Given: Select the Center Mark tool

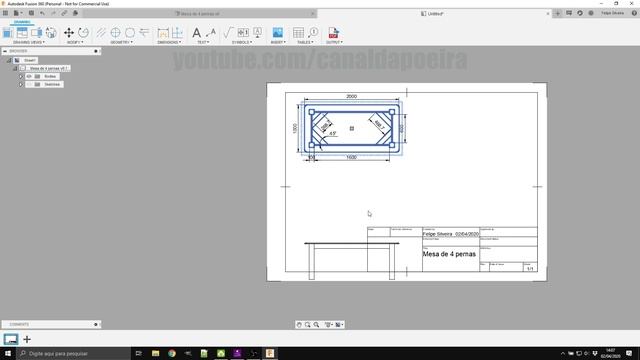Looking at the screenshot, I should (x=116, y=33).
